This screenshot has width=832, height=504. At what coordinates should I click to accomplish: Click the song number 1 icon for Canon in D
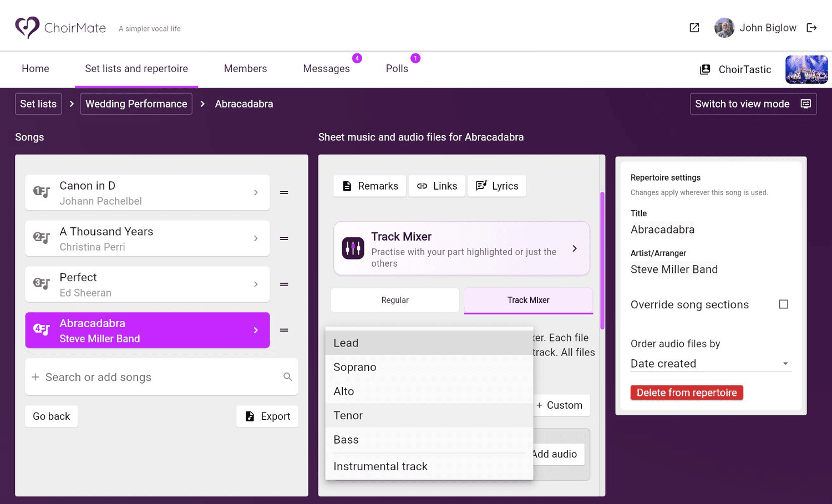pyautogui.click(x=42, y=192)
